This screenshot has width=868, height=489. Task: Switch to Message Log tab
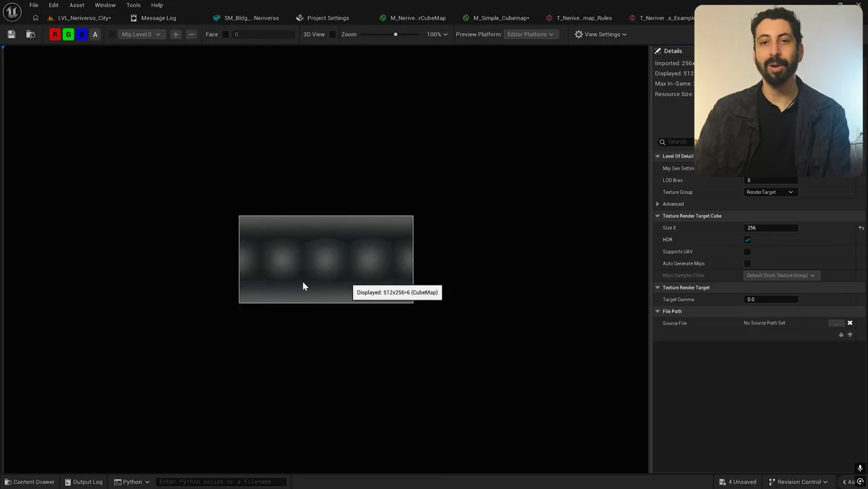tap(153, 18)
